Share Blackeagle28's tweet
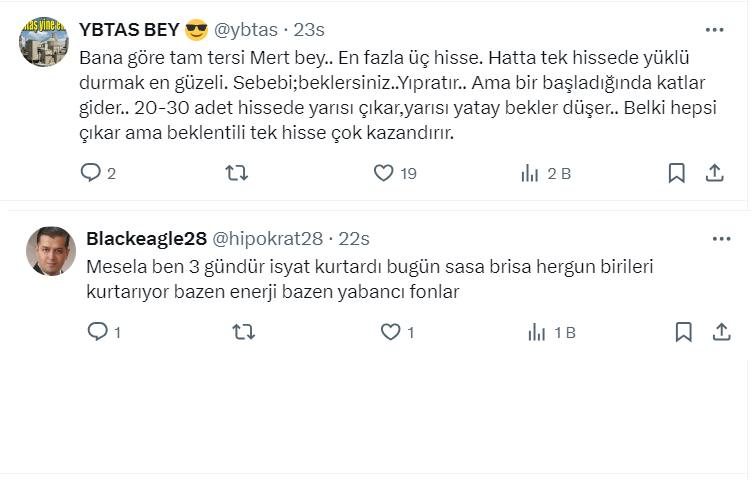 tap(720, 332)
